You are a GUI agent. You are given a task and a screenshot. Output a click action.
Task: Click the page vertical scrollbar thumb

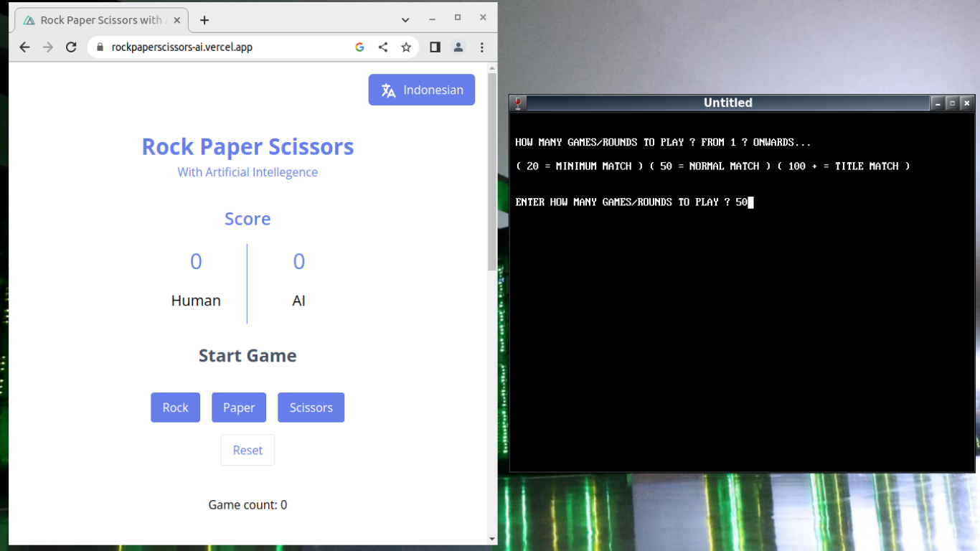[492, 172]
